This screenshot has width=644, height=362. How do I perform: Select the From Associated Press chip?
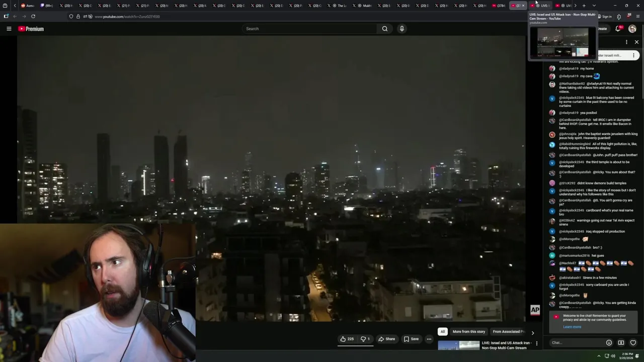click(508, 331)
